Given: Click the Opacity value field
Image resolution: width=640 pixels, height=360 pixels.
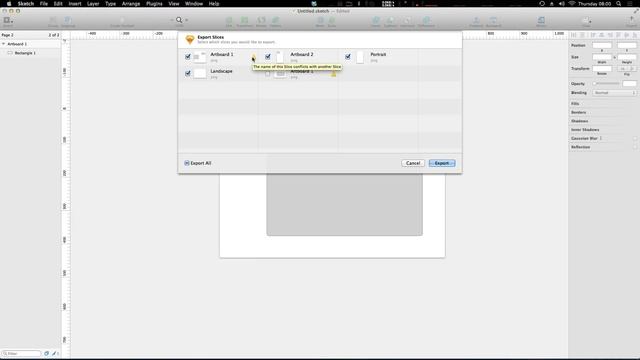Looking at the screenshot, I should (x=629, y=84).
